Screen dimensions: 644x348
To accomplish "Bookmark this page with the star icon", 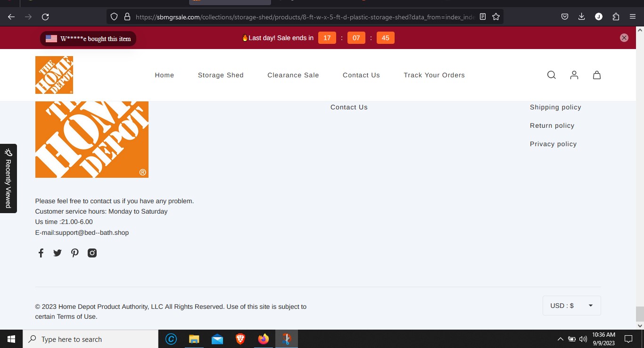I will coord(496,17).
